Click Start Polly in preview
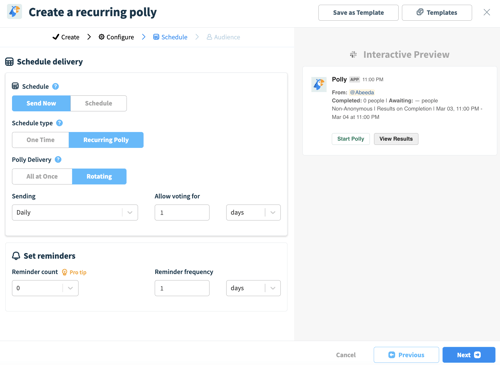The height and width of the screenshot is (365, 500). 351,139
